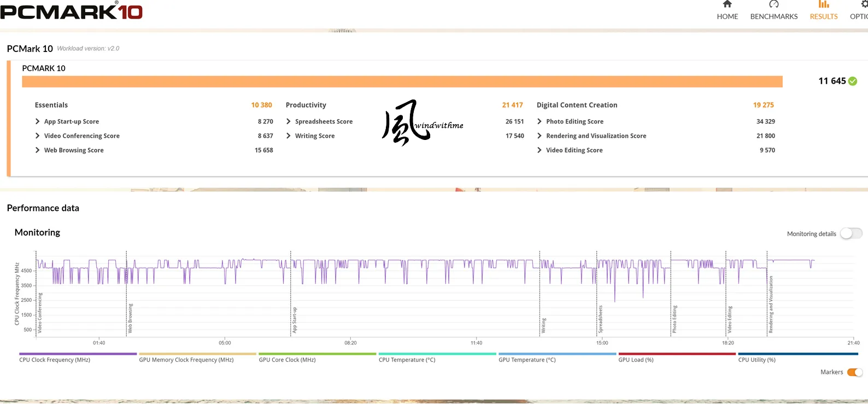Expand Video Editing Score chevron
The height and width of the screenshot is (404, 868).
pyautogui.click(x=539, y=150)
